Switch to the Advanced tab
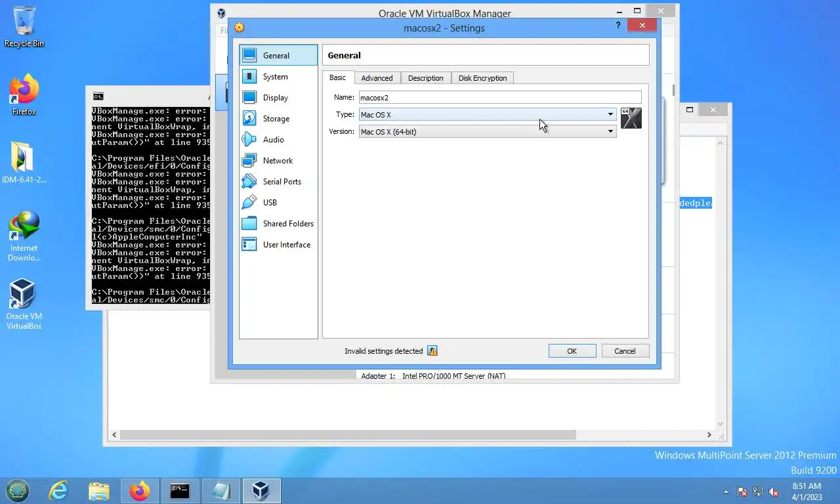This screenshot has height=504, width=840. coord(377,78)
